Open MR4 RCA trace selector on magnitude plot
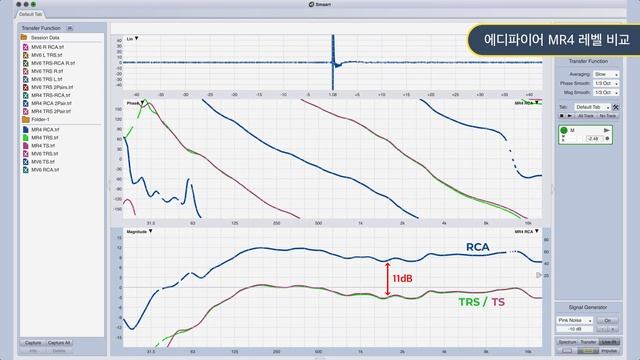640x360 pixels. click(527, 231)
